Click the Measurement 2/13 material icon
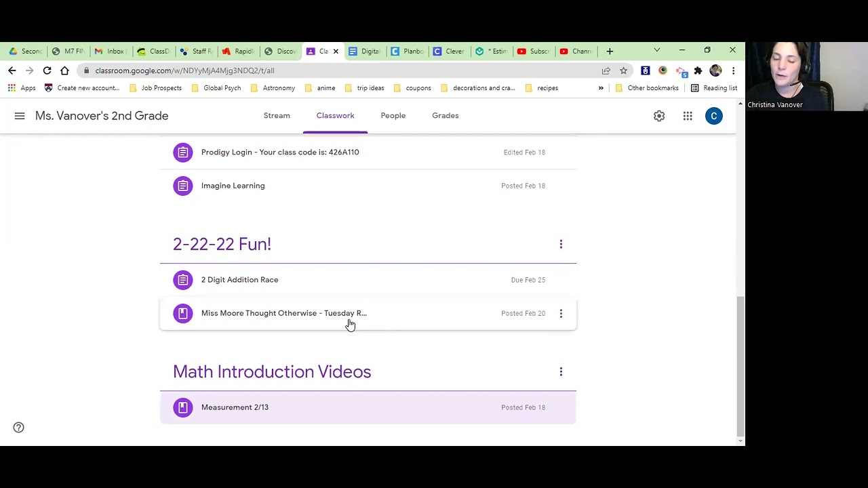 (x=183, y=407)
